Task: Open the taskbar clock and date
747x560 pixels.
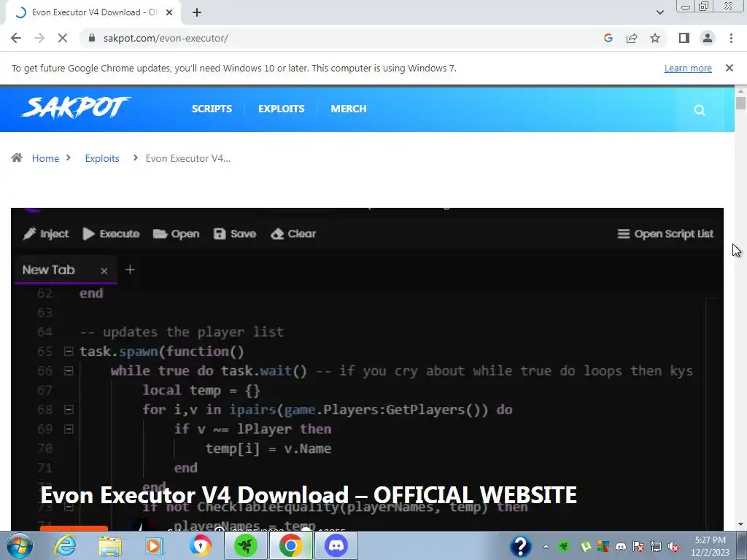Action: tap(710, 546)
